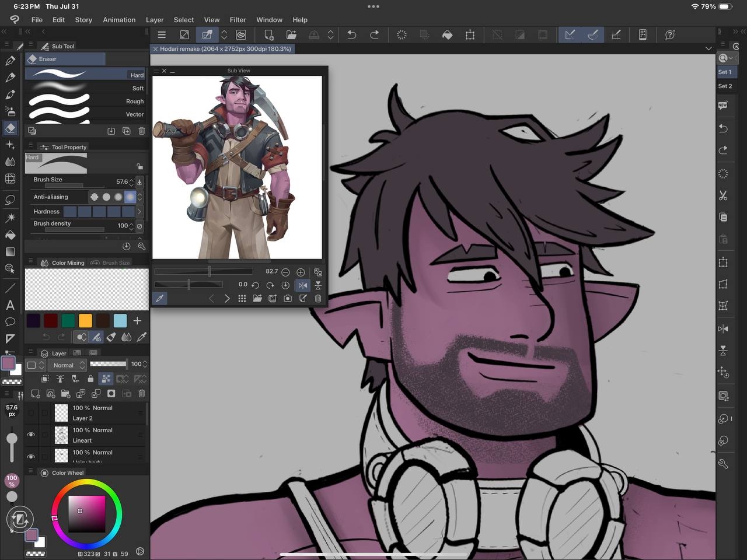Flip the Sub View image horizontally

click(x=303, y=285)
